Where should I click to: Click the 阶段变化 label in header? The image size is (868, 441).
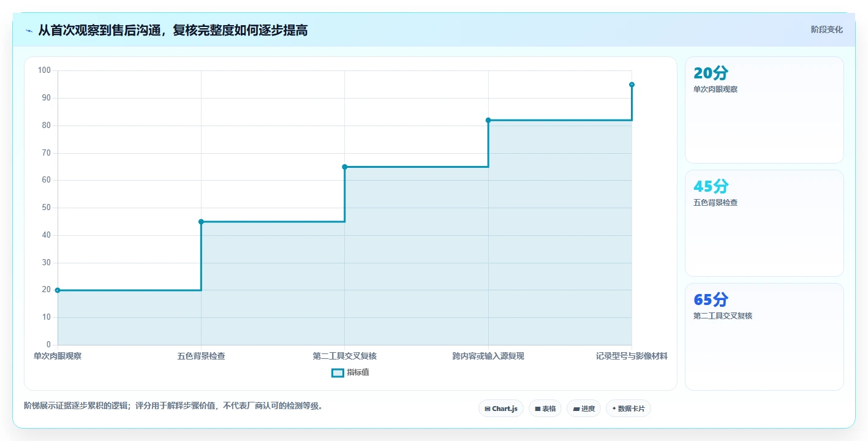(827, 29)
